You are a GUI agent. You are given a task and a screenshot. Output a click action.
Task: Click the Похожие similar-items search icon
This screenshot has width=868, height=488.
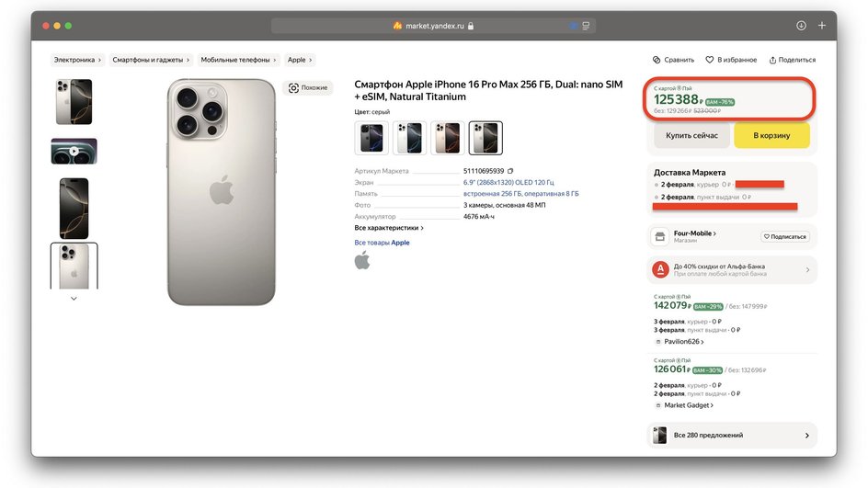[x=294, y=88]
